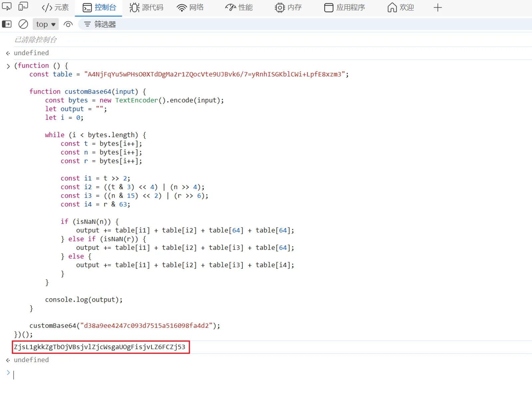Activate the inspect element picker icon
This screenshot has width=532, height=396.
(x=7, y=7)
